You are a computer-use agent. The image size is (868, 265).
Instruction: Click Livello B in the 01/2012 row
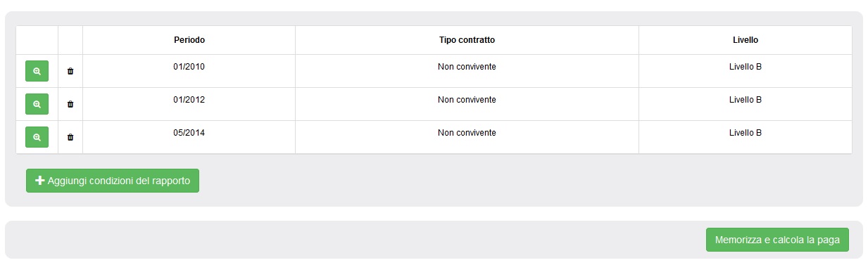click(x=746, y=100)
